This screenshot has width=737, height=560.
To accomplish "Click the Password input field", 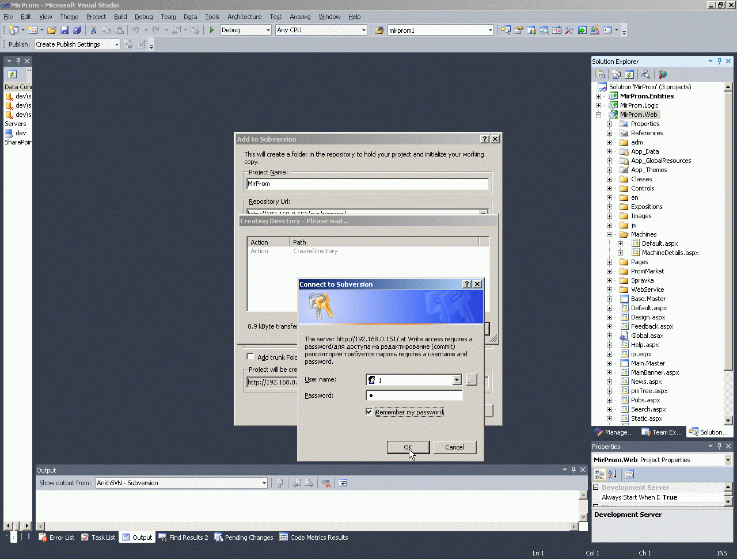I will 414,395.
